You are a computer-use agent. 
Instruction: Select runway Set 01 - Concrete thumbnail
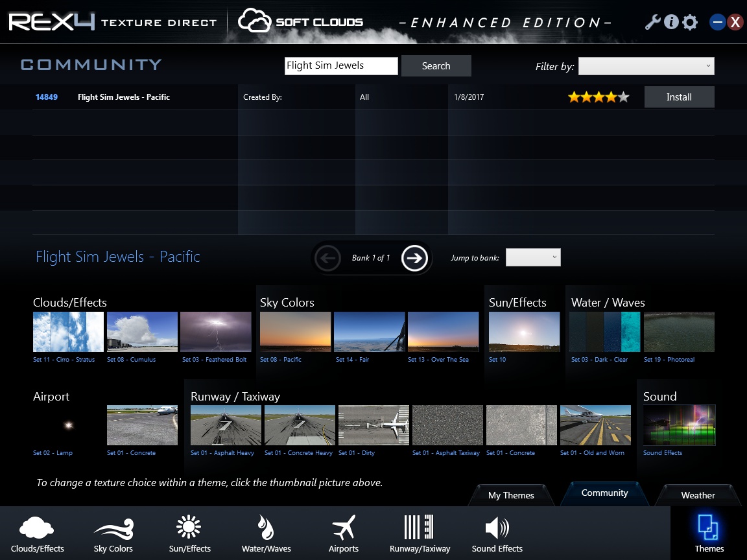(521, 425)
